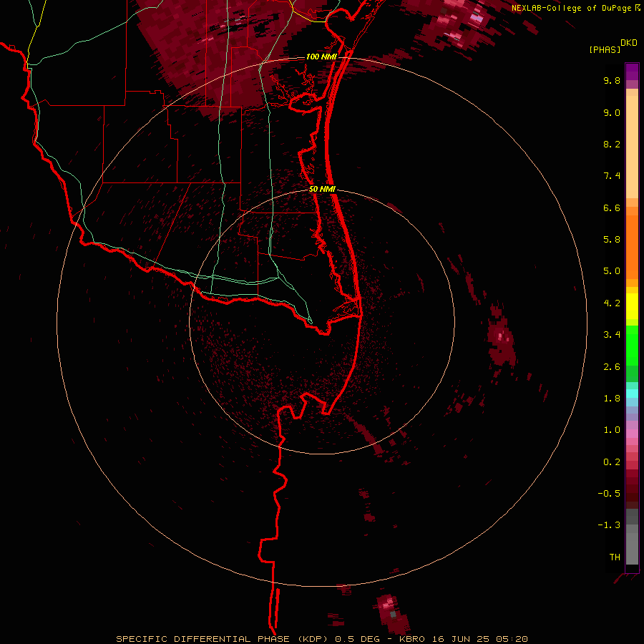This screenshot has width=644, height=644.
Task: Click the 9.0 value on the color scale
Action: coord(612,112)
